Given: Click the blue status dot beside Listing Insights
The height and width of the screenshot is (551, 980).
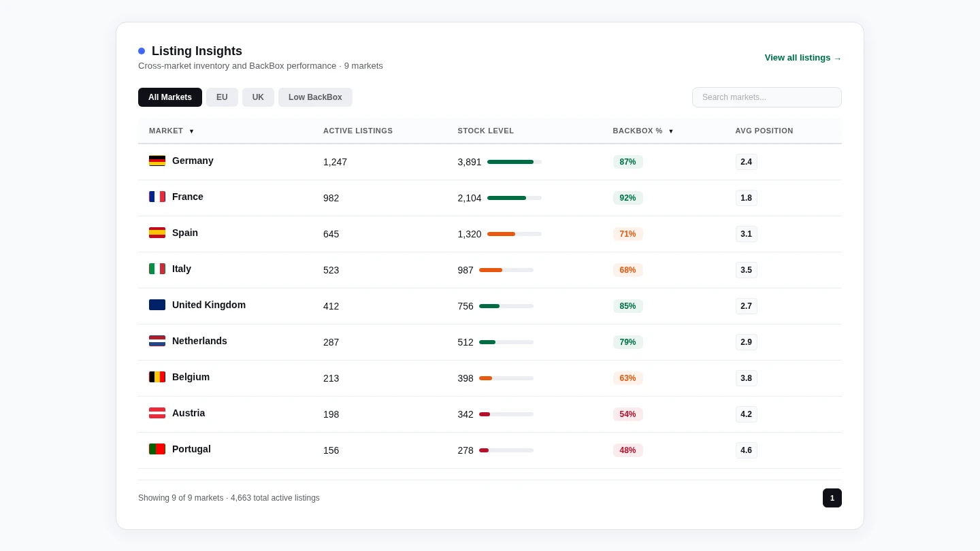Looking at the screenshot, I should pyautogui.click(x=142, y=51).
